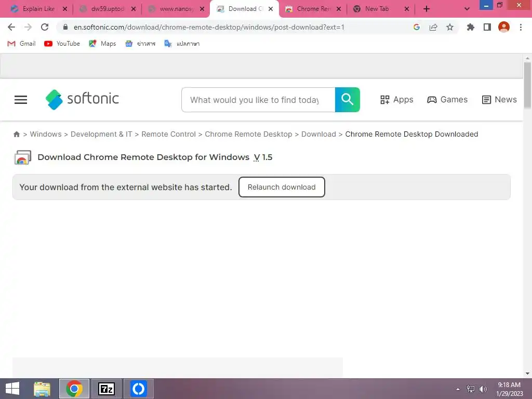Click the vertical page scrollbar thumb
The height and width of the screenshot is (399, 532).
(x=527, y=85)
